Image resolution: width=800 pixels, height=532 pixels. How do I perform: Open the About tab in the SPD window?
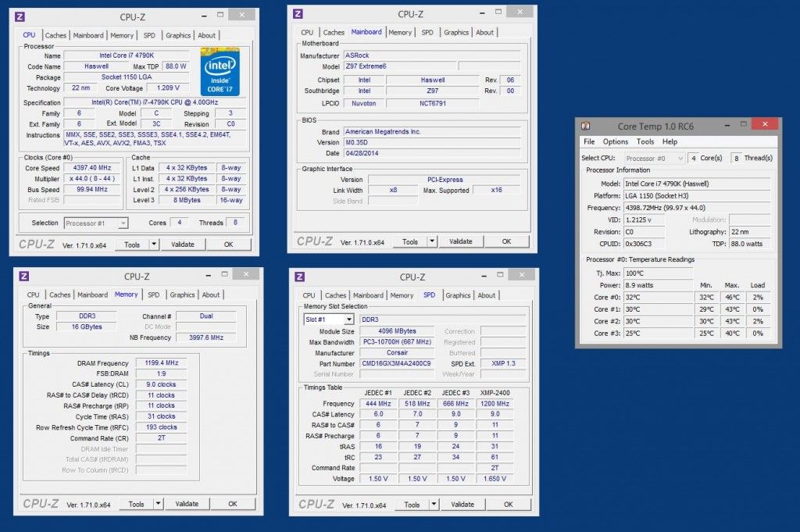(x=486, y=295)
